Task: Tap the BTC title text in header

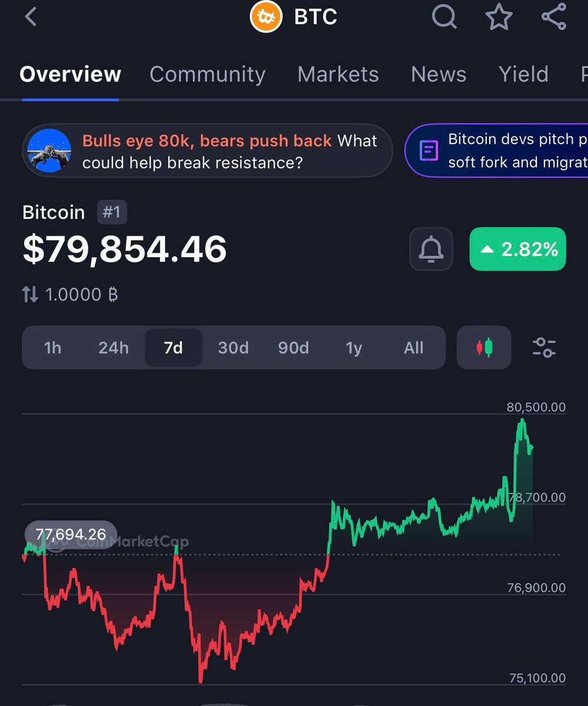Action: pos(316,17)
